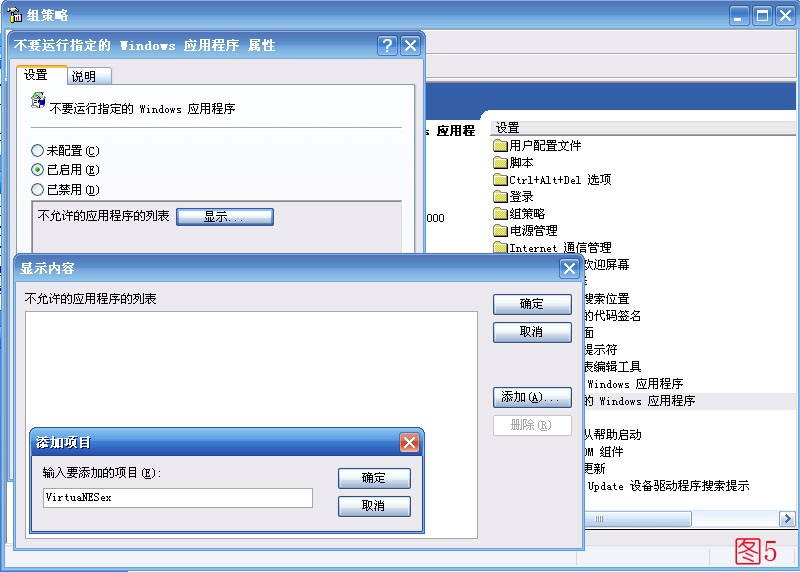
Task: Select the 电源管理 folder
Action: coord(533,231)
